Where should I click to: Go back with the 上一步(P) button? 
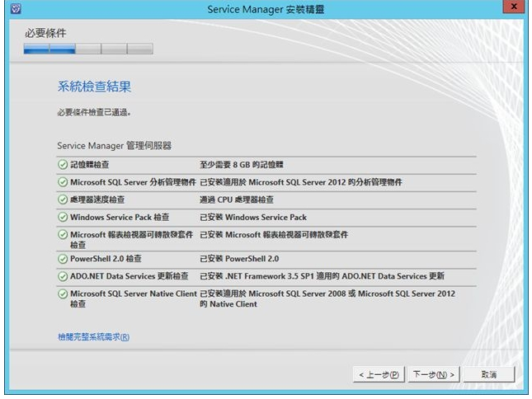pos(379,374)
